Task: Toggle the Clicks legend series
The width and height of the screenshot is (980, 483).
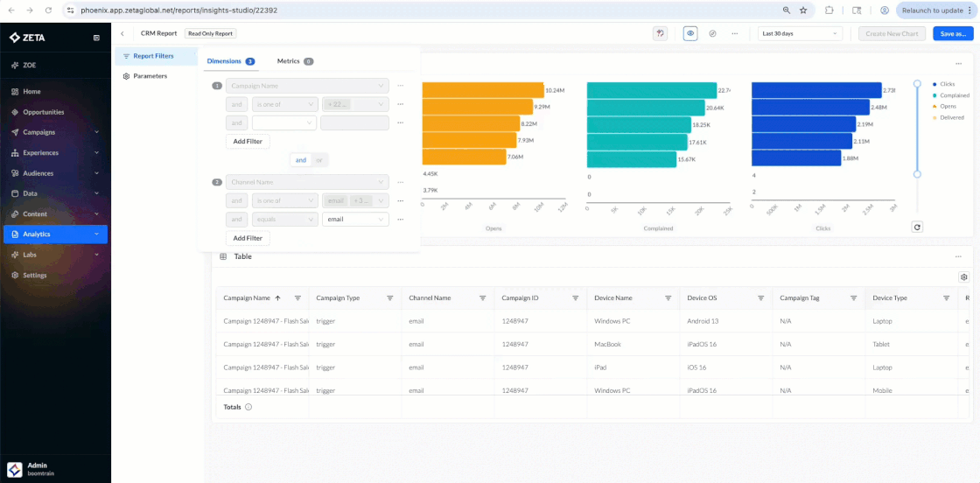Action: (x=948, y=84)
